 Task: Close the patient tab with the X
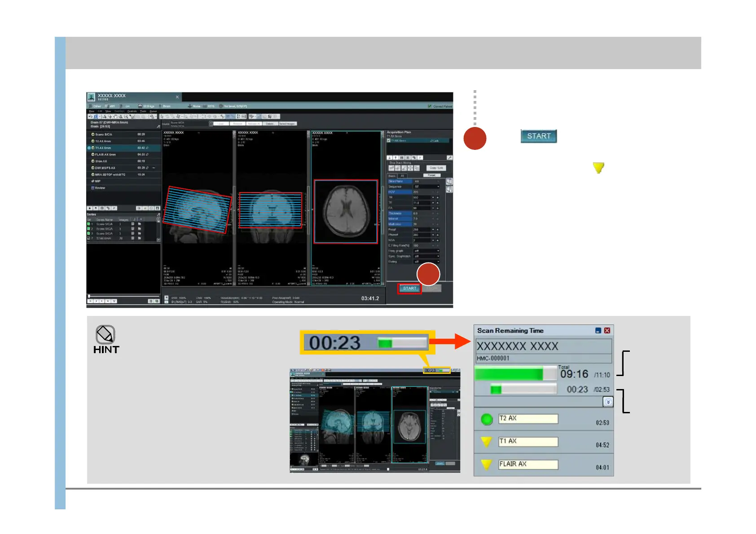pyautogui.click(x=177, y=97)
